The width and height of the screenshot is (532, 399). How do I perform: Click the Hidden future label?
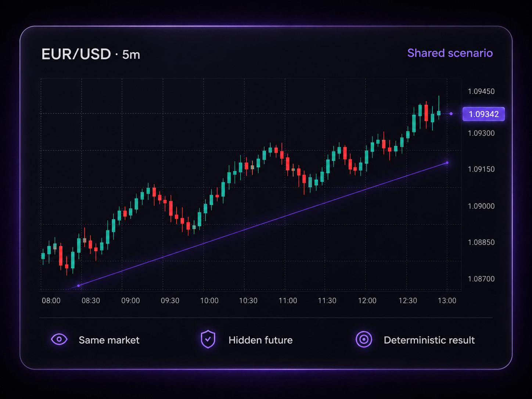260,340
